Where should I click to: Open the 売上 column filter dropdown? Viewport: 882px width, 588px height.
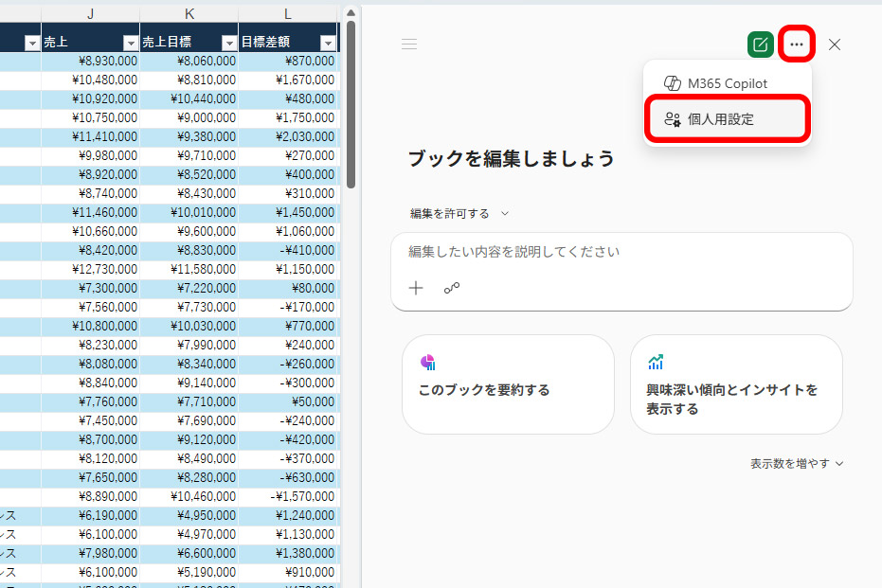[x=131, y=43]
